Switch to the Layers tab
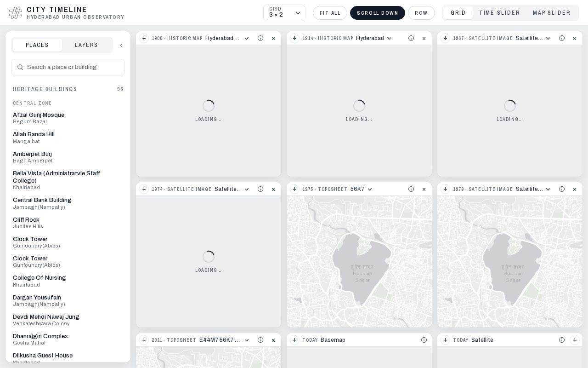 pyautogui.click(x=86, y=45)
